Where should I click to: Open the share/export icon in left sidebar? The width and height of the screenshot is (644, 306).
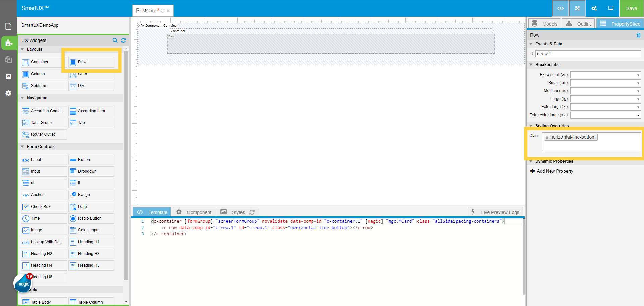click(8, 77)
